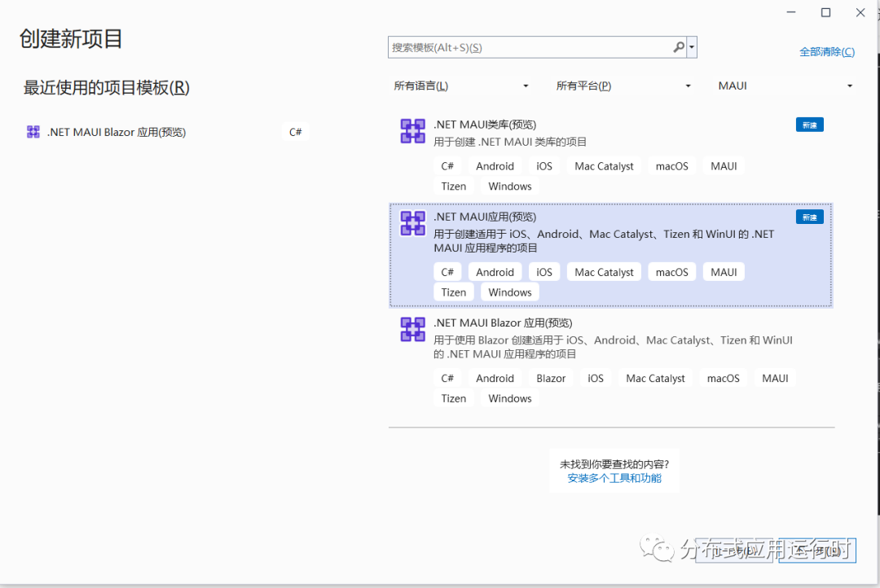
Task: Focus the 搜索模板 search input field
Action: click(530, 47)
